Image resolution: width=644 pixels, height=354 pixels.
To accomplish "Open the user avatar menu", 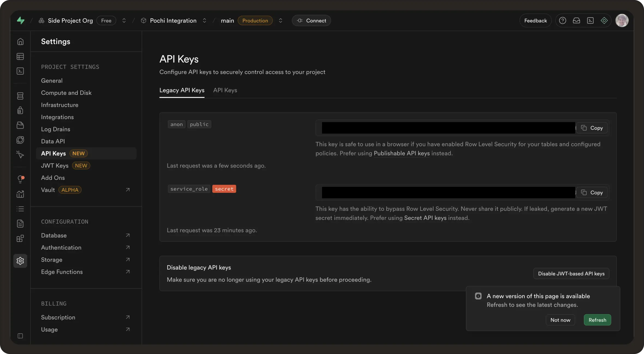I will click(x=622, y=20).
